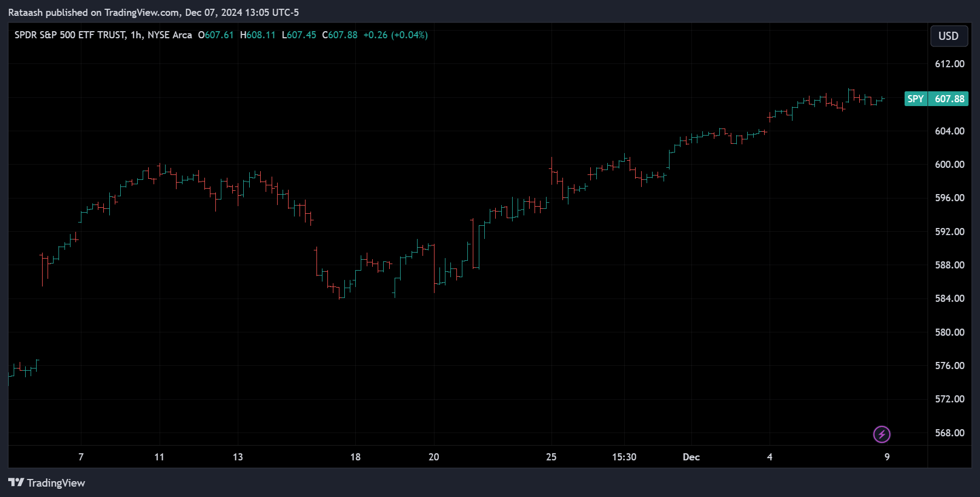Click the Dec label on time axis
Image resolution: width=980 pixels, height=497 pixels.
pyautogui.click(x=691, y=457)
